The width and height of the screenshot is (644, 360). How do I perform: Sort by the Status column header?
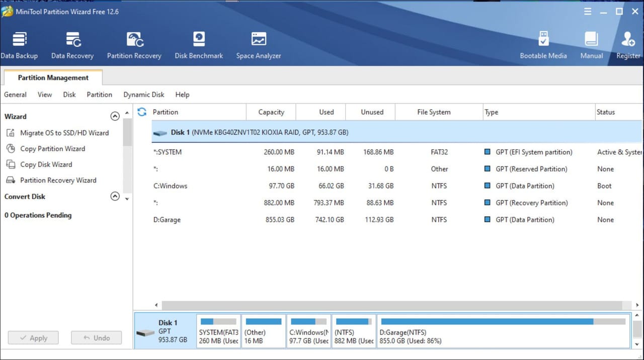(619, 112)
